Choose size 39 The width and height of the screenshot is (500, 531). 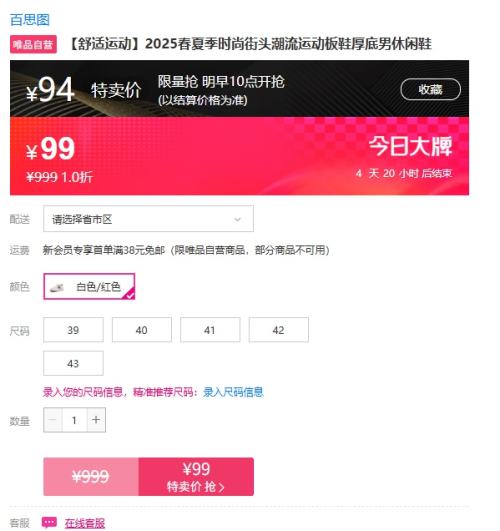(x=74, y=330)
